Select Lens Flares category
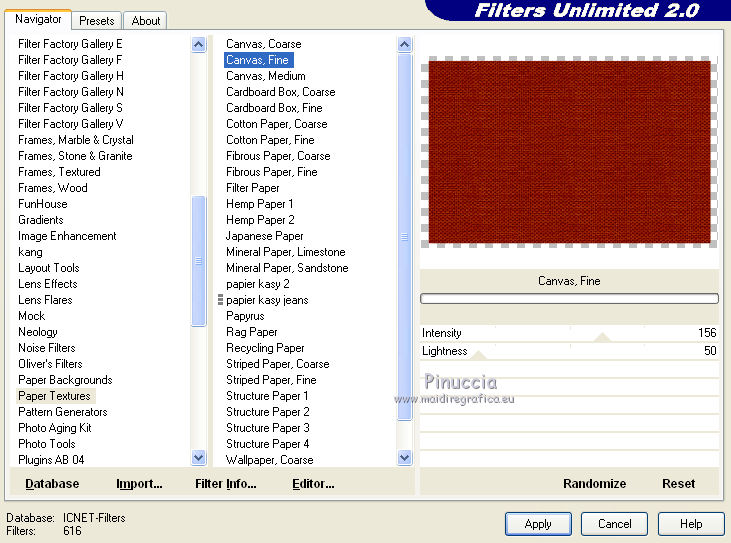The image size is (731, 543). pos(45,300)
